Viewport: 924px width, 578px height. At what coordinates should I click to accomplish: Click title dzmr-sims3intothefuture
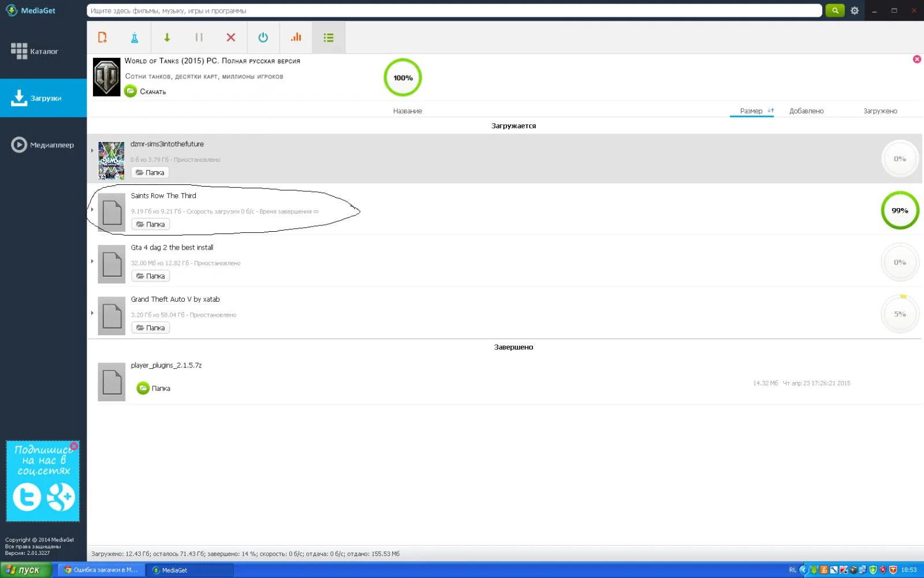(x=167, y=144)
